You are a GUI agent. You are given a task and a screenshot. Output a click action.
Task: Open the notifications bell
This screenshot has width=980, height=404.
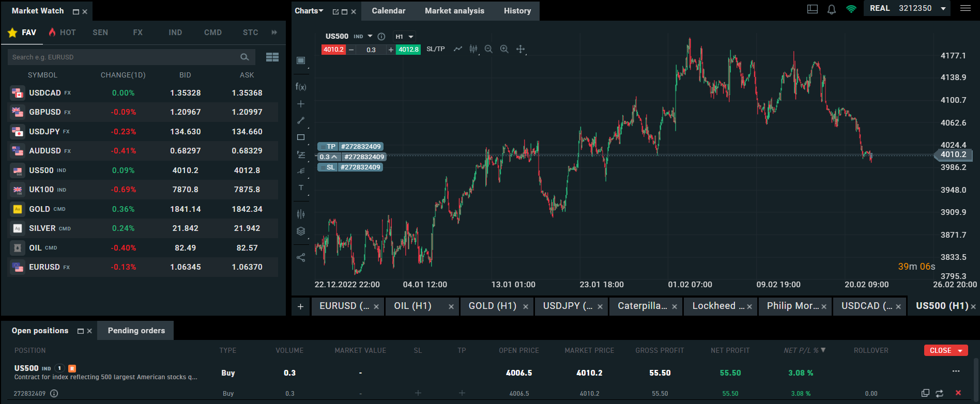point(831,9)
